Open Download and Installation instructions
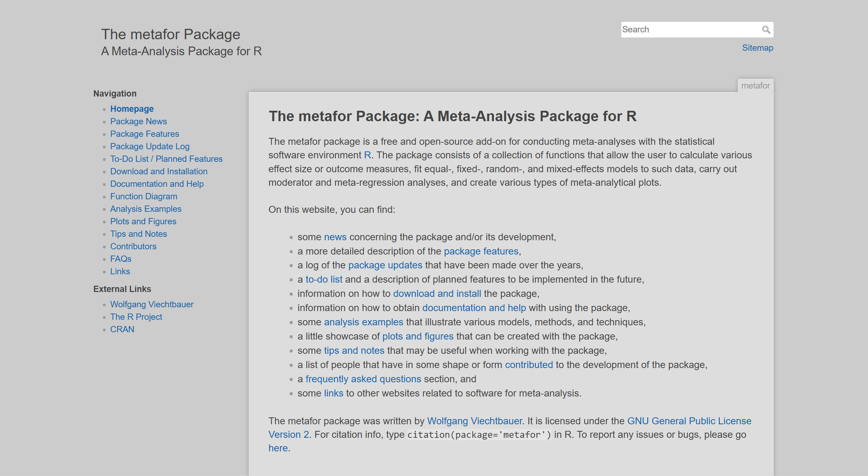868x476 pixels. click(159, 171)
